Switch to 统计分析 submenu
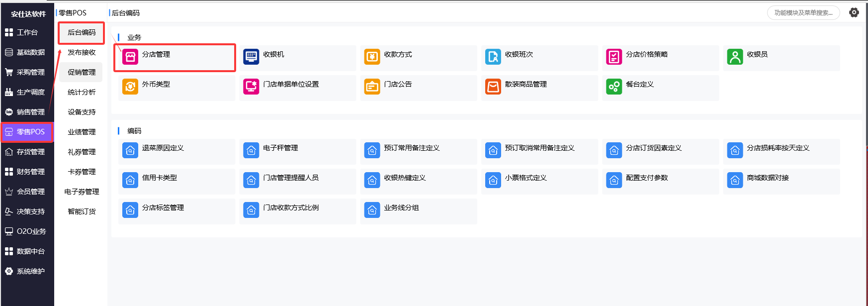Screen dimensions: 868x306 [x=82, y=92]
